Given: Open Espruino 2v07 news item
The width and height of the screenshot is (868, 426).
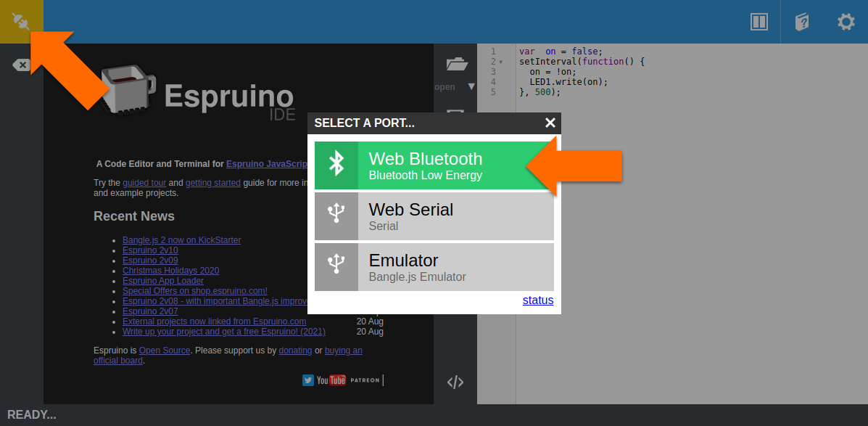Looking at the screenshot, I should pyautogui.click(x=150, y=311).
